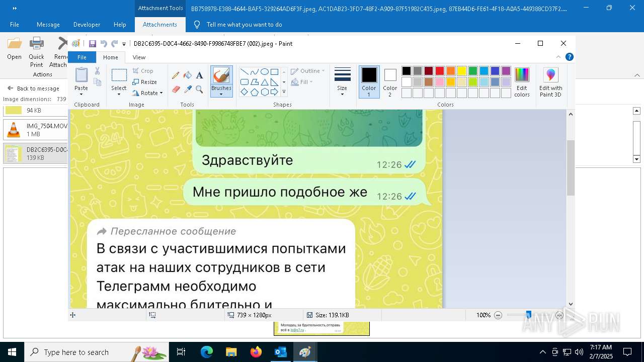Screen dimensions: 644x362
Task: Open Paint Help question mark icon
Action: tap(569, 57)
